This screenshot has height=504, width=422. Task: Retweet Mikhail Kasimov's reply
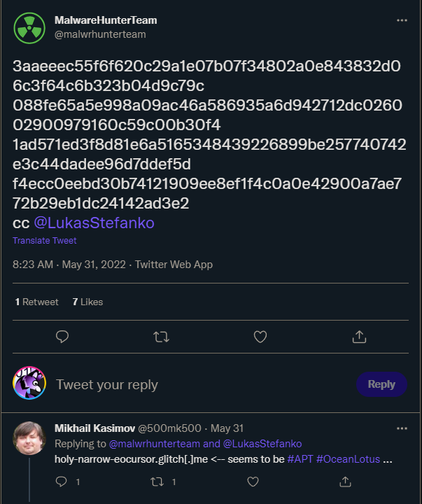pyautogui.click(x=157, y=482)
